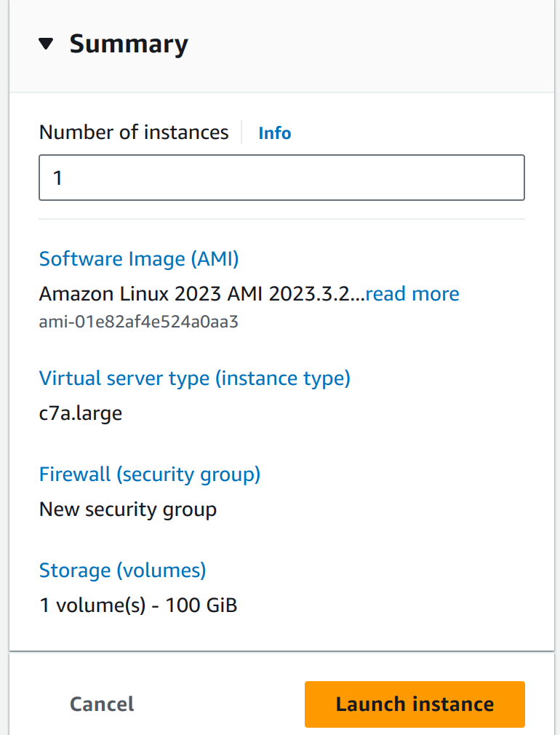Click the c7a.large instance type text

[81, 413]
